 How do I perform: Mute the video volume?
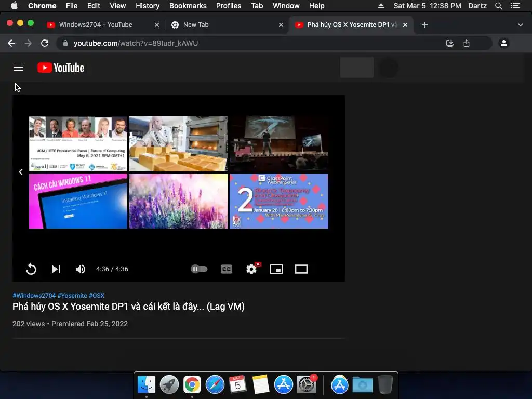click(81, 269)
